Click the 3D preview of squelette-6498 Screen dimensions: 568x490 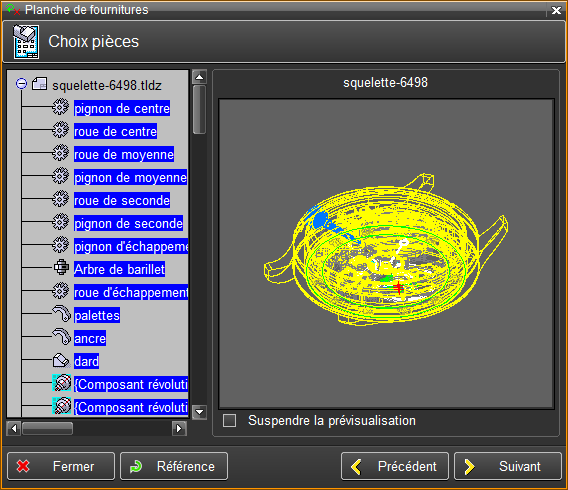tap(387, 254)
